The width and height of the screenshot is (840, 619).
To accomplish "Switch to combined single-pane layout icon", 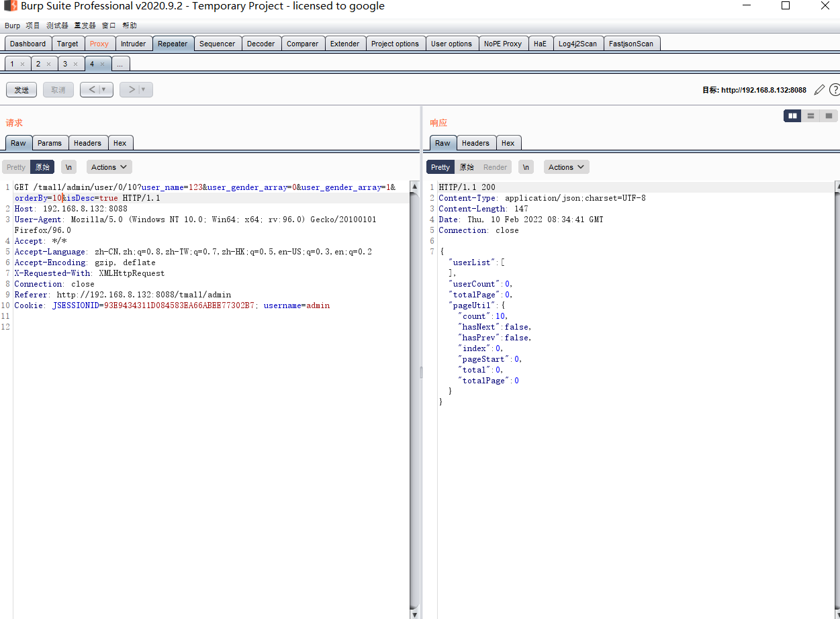I will pyautogui.click(x=829, y=116).
